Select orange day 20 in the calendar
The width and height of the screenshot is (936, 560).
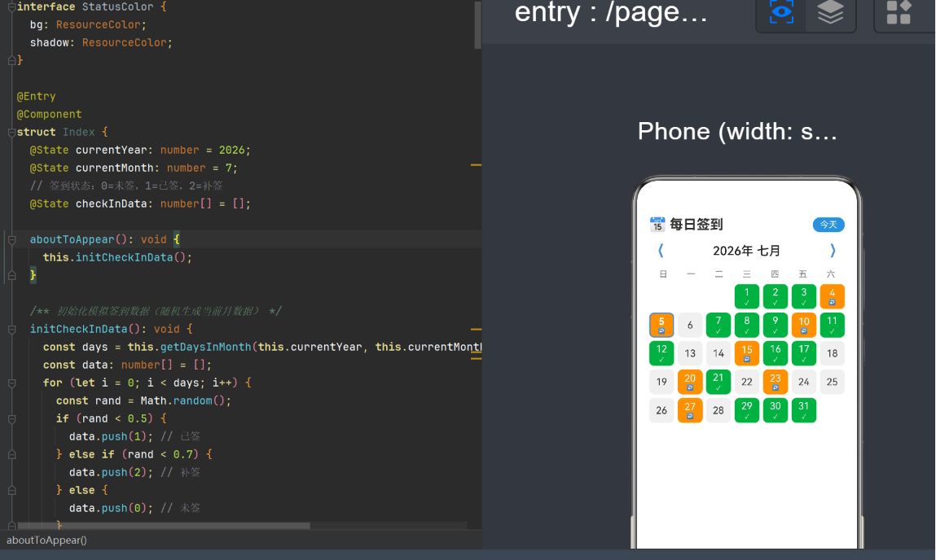pyautogui.click(x=690, y=382)
